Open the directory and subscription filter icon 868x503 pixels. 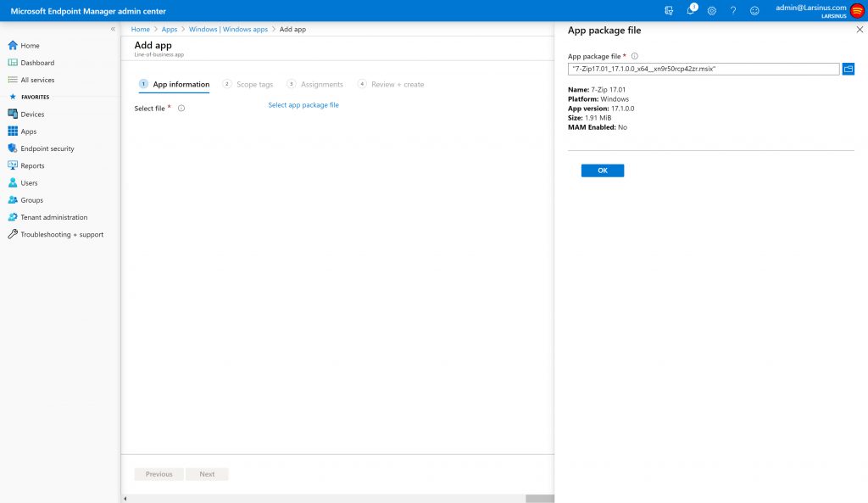pos(669,10)
